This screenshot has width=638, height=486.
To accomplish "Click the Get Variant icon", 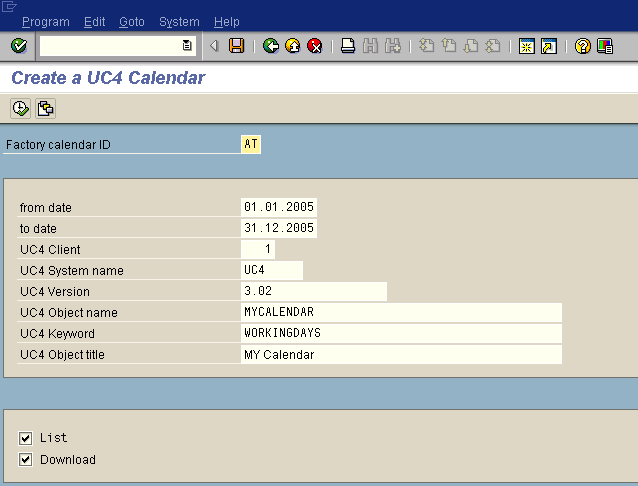I will point(45,108).
